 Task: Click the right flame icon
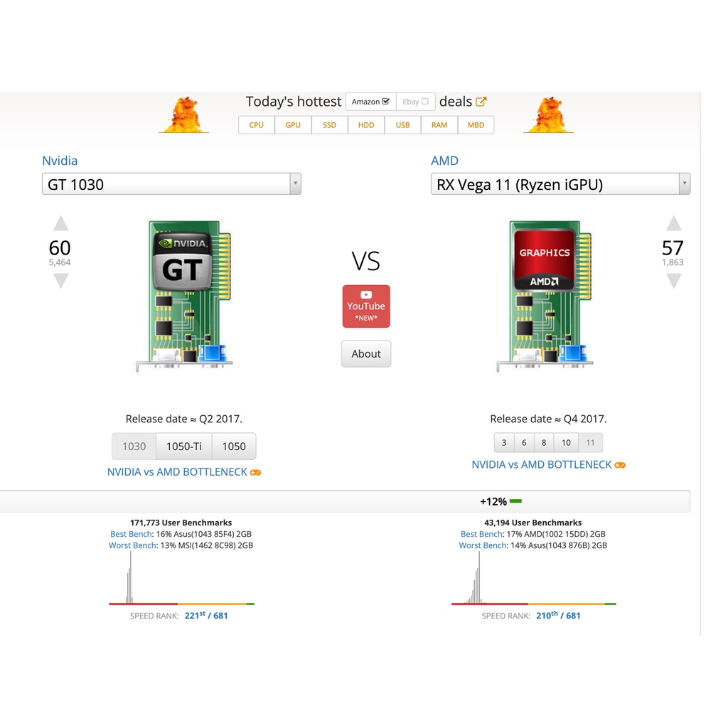(548, 115)
